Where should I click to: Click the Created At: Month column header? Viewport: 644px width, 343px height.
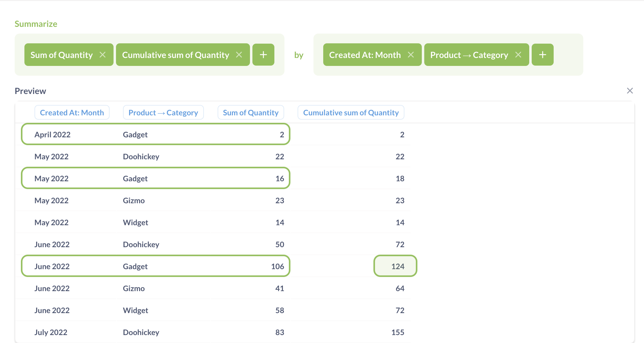72,113
